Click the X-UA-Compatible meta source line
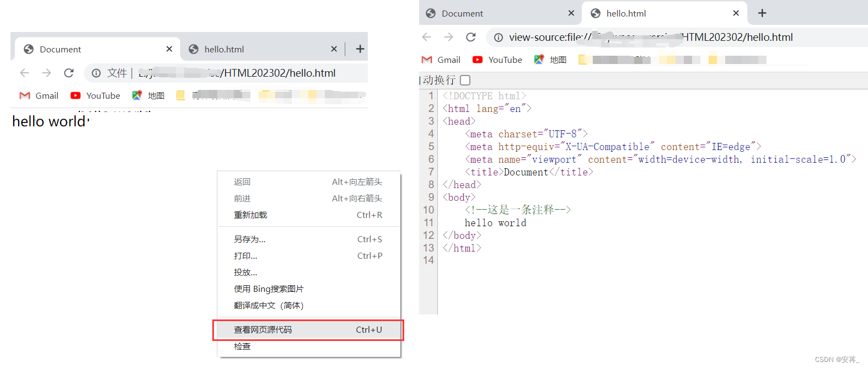This screenshot has width=868, height=368. pyautogui.click(x=613, y=147)
